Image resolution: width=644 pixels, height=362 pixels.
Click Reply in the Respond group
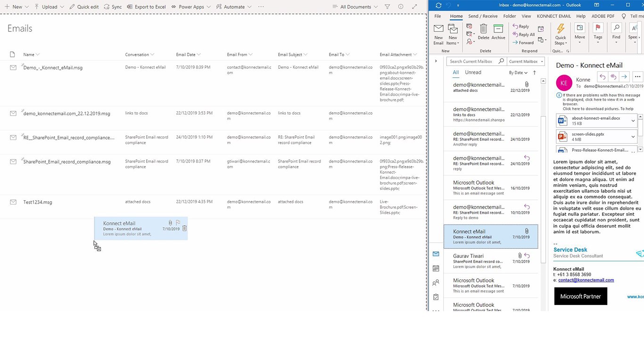(x=520, y=26)
